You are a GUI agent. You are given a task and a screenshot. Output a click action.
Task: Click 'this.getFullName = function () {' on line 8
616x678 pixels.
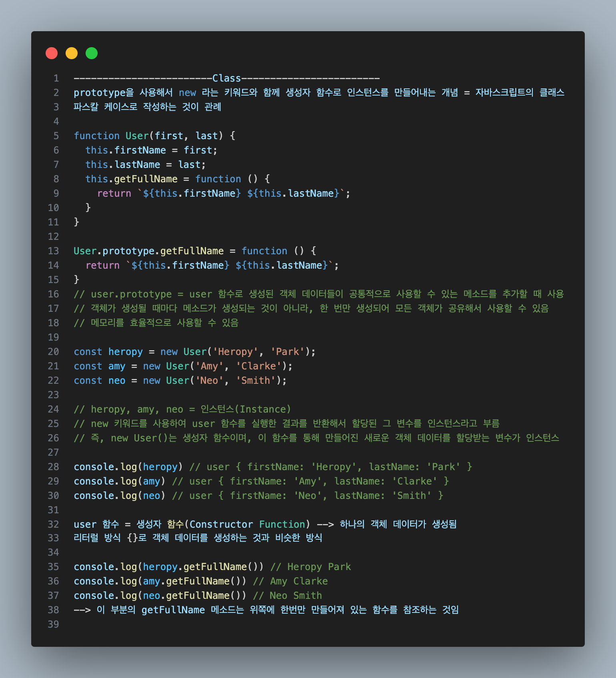coord(178,179)
